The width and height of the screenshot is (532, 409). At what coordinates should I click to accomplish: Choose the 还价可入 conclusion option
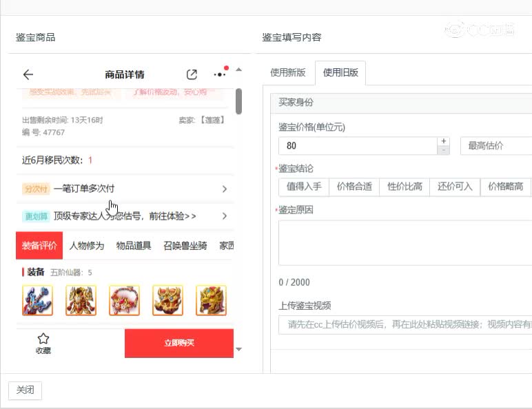(x=455, y=187)
